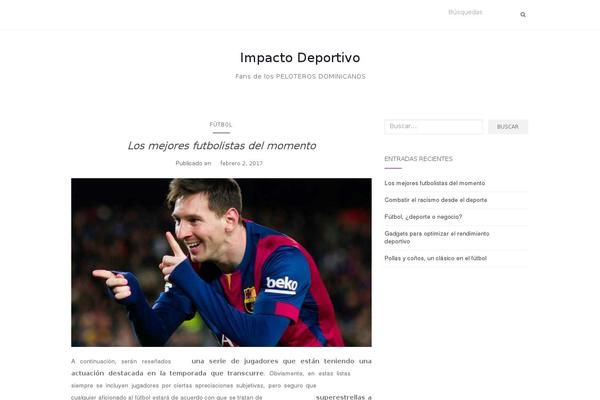
Task: Select the Publicado en label
Action: pos(193,163)
